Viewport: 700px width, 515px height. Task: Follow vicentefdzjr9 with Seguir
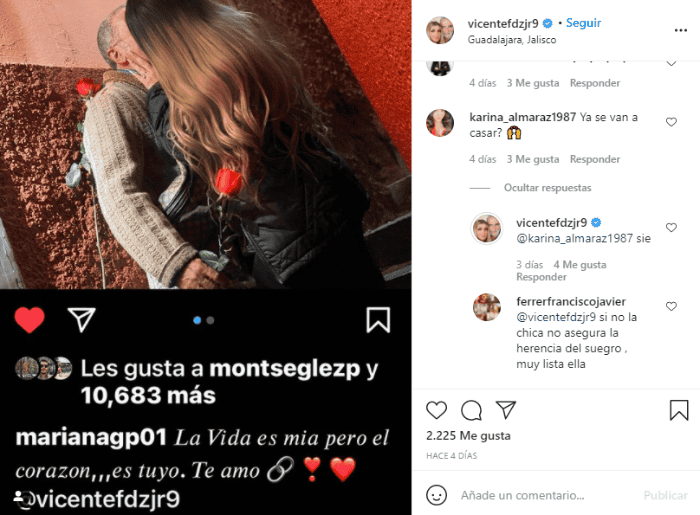(583, 23)
